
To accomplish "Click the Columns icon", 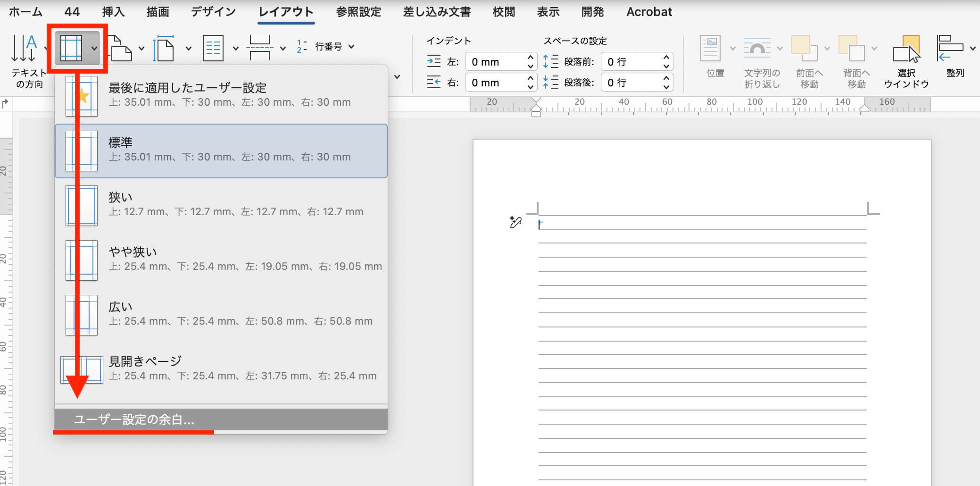I will [x=213, y=48].
